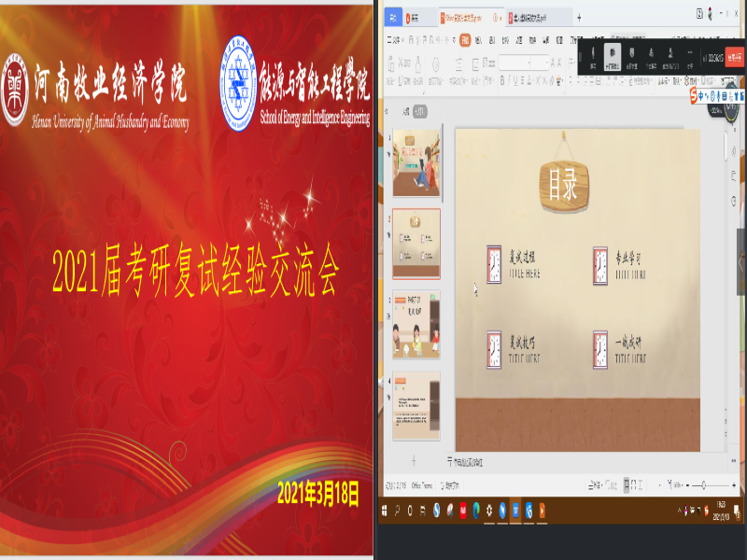Click the Bold formatting icon in the ribbon
747x560 pixels.
(502, 80)
